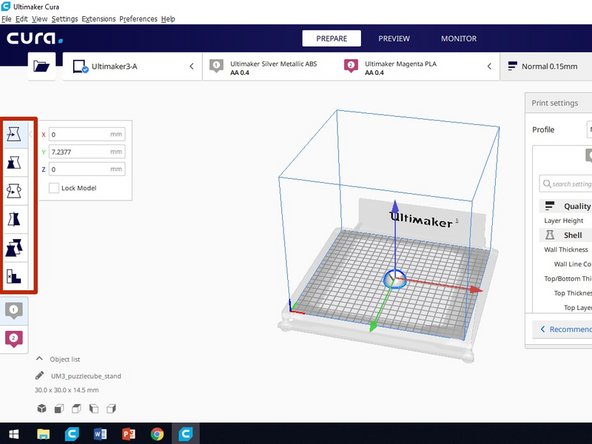The image size is (592, 444).
Task: Click the extruder 2 Magenta PLA icon
Action: [x=350, y=66]
